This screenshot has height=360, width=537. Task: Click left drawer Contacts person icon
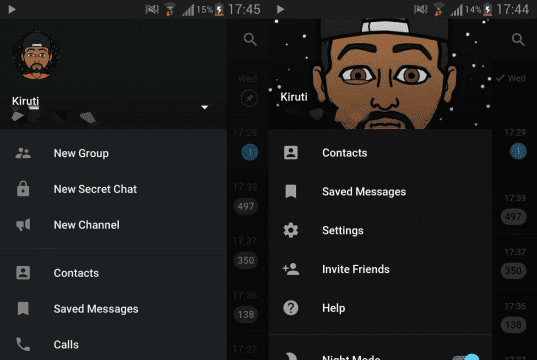tap(23, 273)
